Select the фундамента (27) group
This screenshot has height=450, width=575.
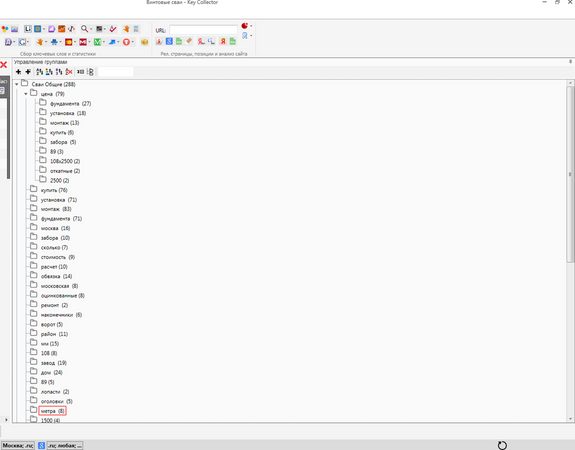pos(70,104)
